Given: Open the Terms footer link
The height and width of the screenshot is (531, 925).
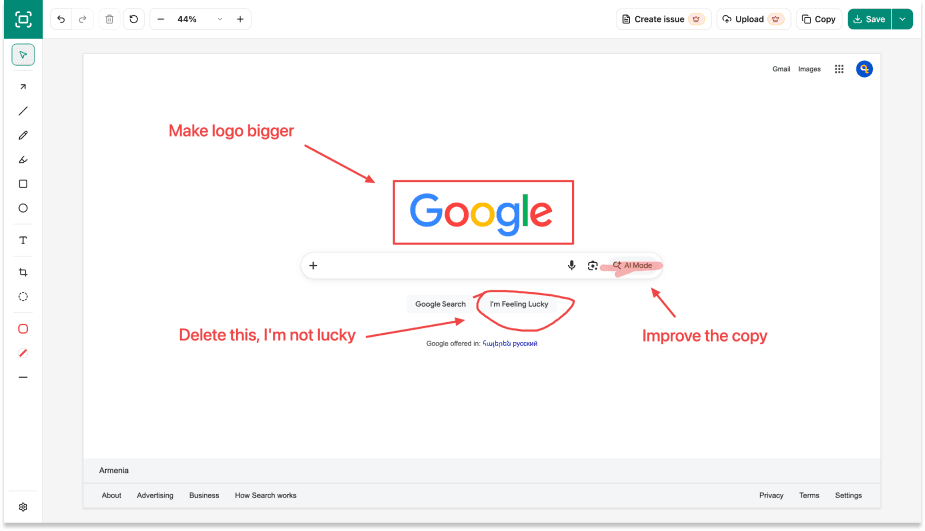Looking at the screenshot, I should click(809, 496).
